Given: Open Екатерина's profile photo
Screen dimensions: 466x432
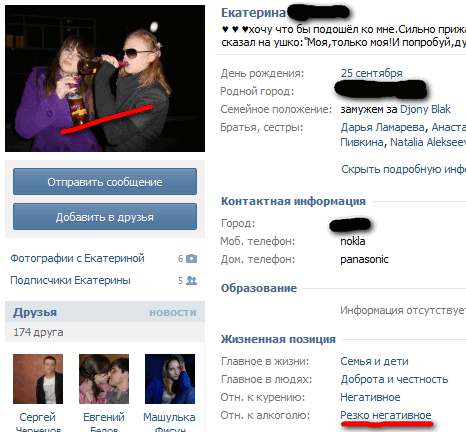Looking at the screenshot, I should coord(105,78).
